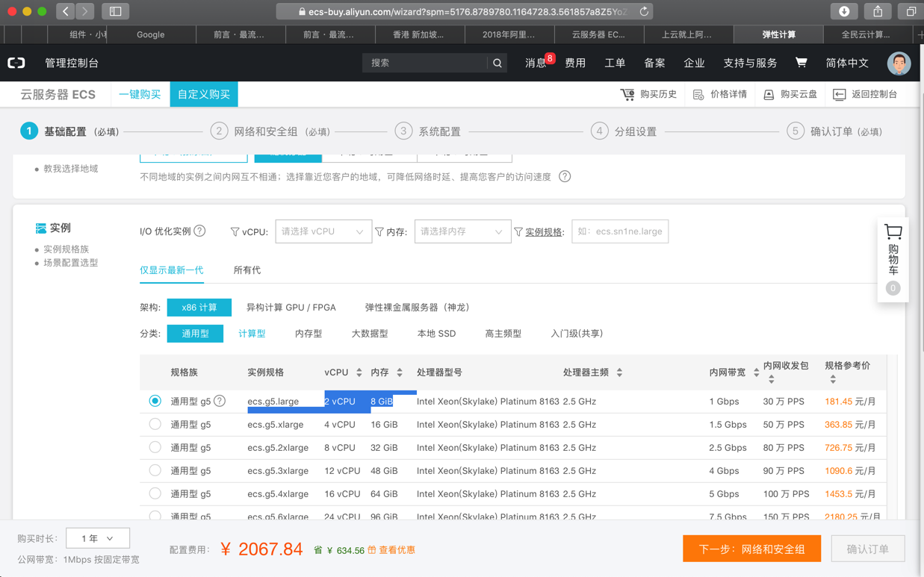The width and height of the screenshot is (924, 577).
Task: Open the 内存 memory filter dropdown
Action: (462, 232)
